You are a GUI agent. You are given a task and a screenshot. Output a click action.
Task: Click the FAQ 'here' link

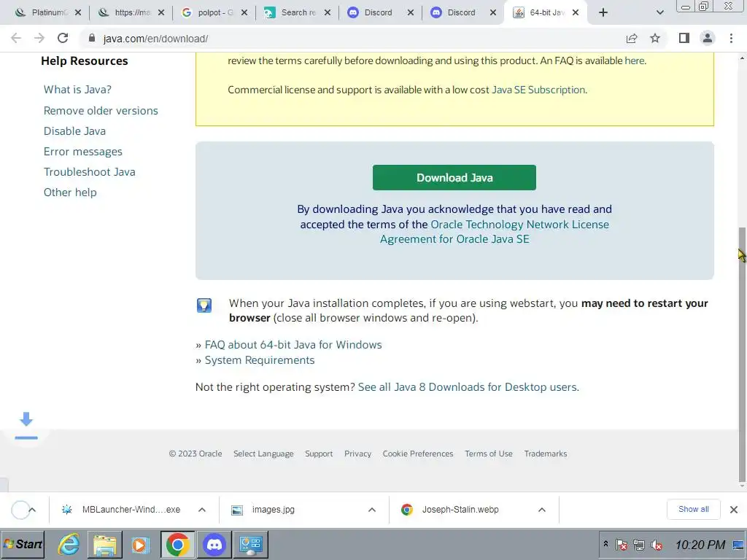pos(634,61)
